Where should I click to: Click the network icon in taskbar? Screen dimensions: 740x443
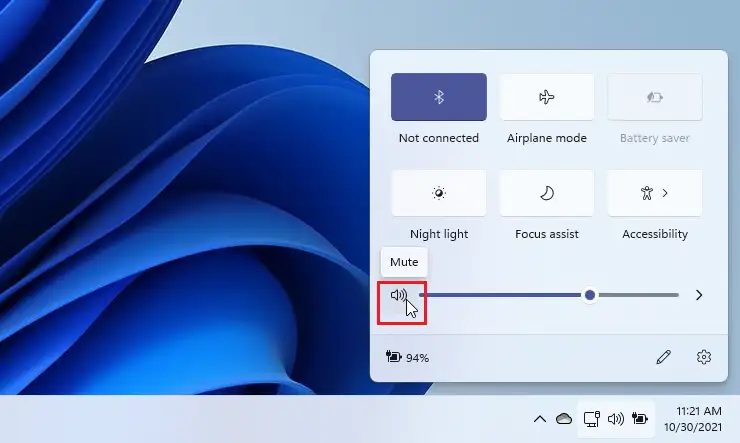[591, 419]
